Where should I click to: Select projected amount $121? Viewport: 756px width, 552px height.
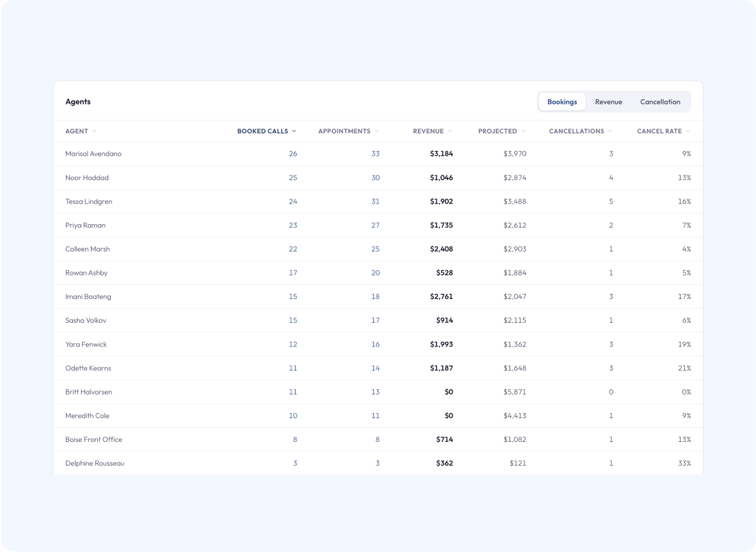coord(517,463)
